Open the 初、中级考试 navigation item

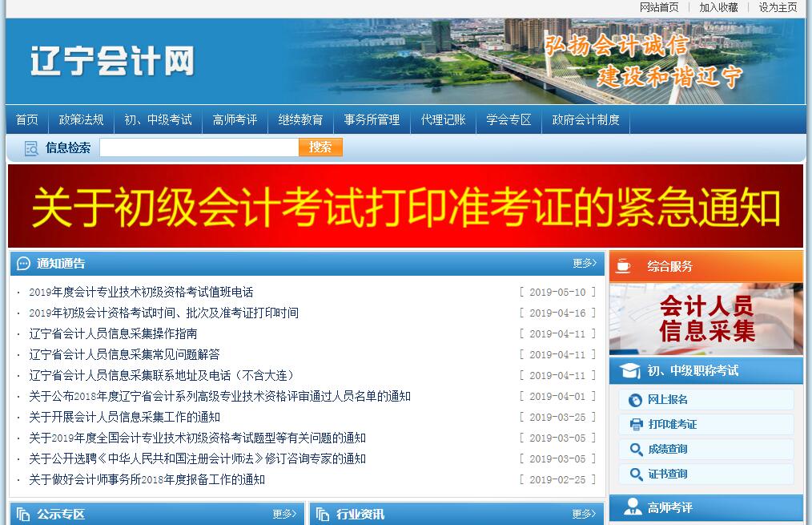click(158, 119)
